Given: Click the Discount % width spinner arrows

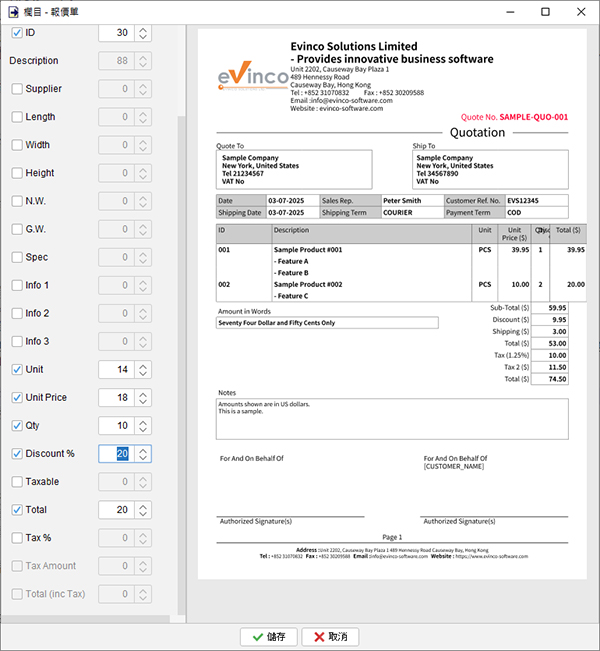Looking at the screenshot, I should (x=143, y=454).
